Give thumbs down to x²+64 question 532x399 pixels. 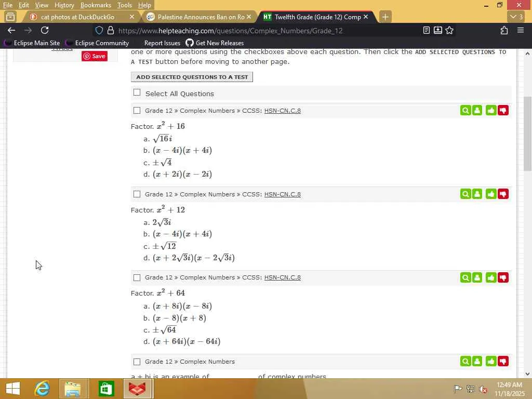coord(503,277)
